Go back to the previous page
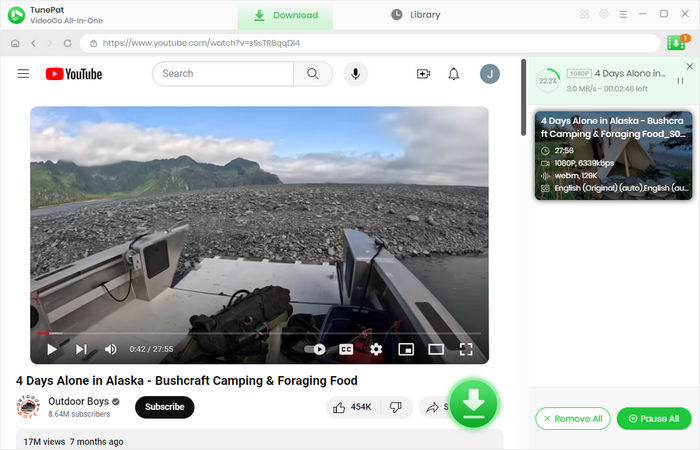 point(33,43)
